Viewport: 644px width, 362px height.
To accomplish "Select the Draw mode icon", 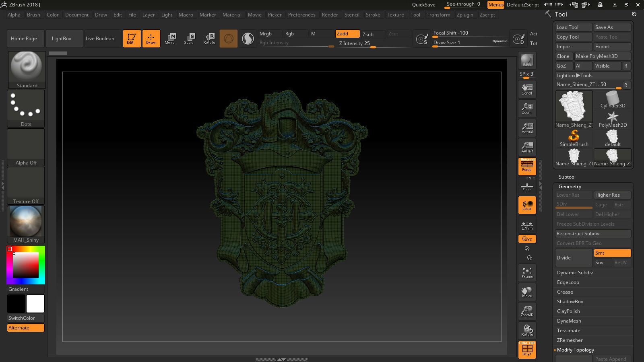I will pyautogui.click(x=151, y=39).
